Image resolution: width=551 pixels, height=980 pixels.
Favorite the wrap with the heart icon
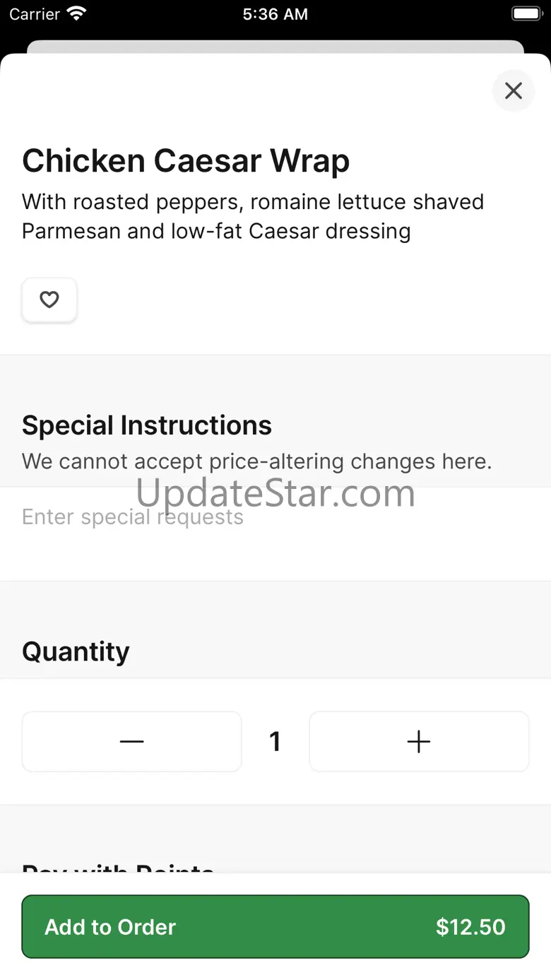[x=49, y=300]
